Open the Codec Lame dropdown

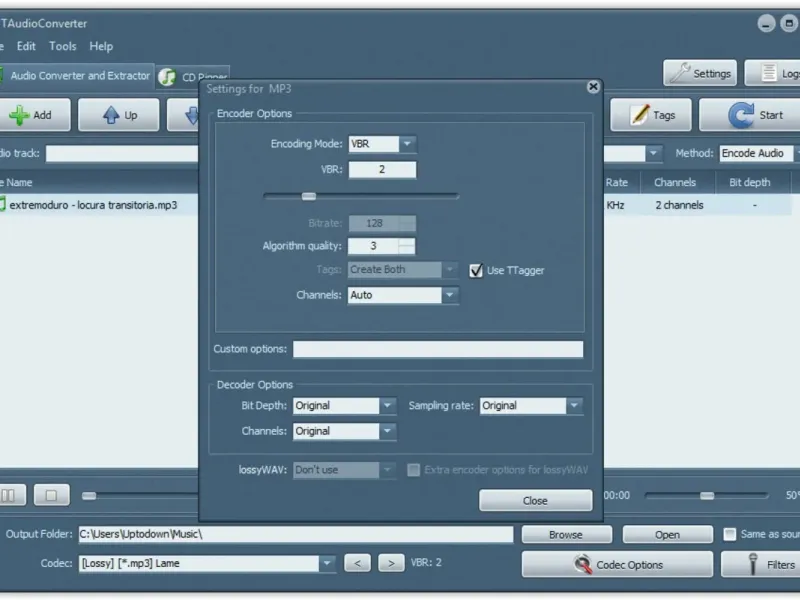pos(327,563)
